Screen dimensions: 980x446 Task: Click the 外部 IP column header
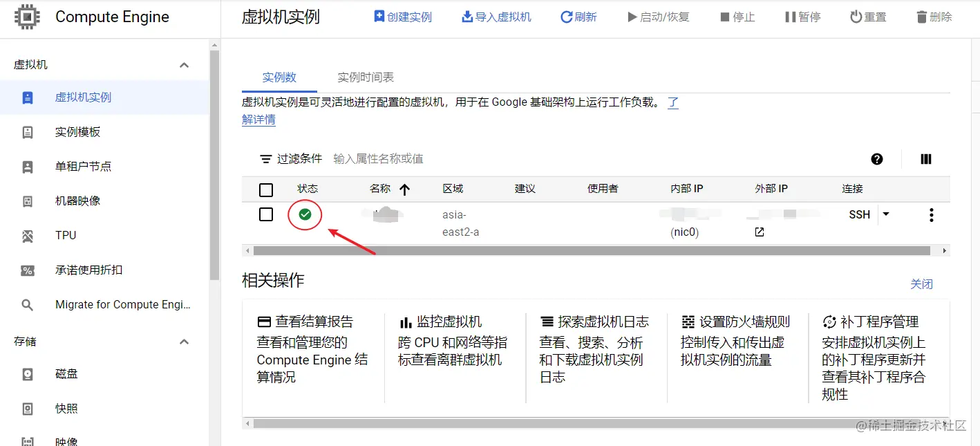click(x=771, y=189)
